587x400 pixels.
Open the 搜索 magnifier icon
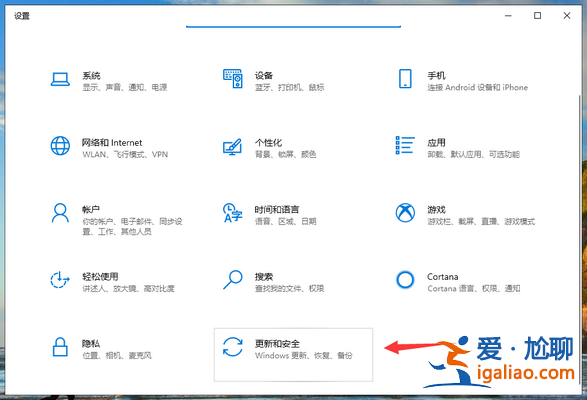[232, 280]
